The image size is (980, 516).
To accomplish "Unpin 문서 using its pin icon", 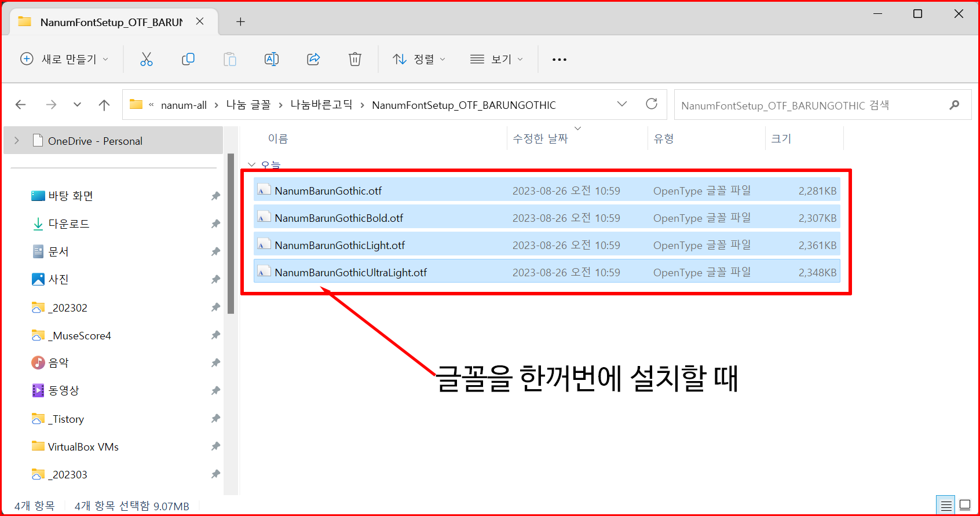I will coord(215,252).
